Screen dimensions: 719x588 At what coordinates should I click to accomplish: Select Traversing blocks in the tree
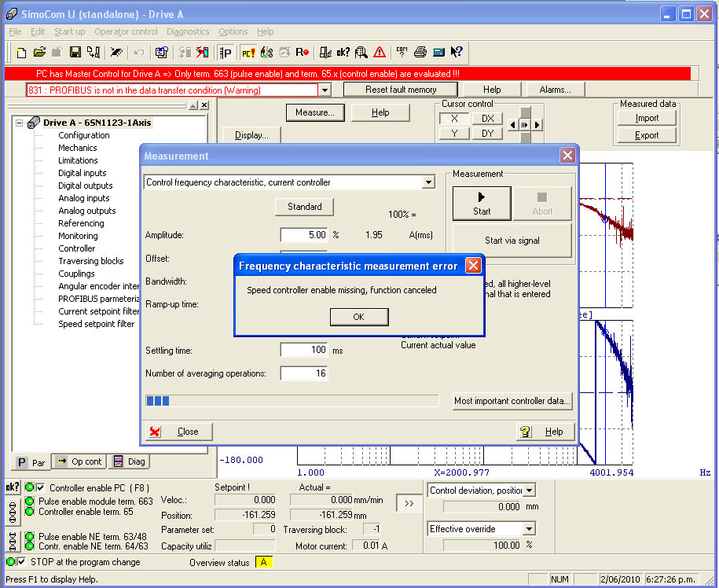coord(91,261)
